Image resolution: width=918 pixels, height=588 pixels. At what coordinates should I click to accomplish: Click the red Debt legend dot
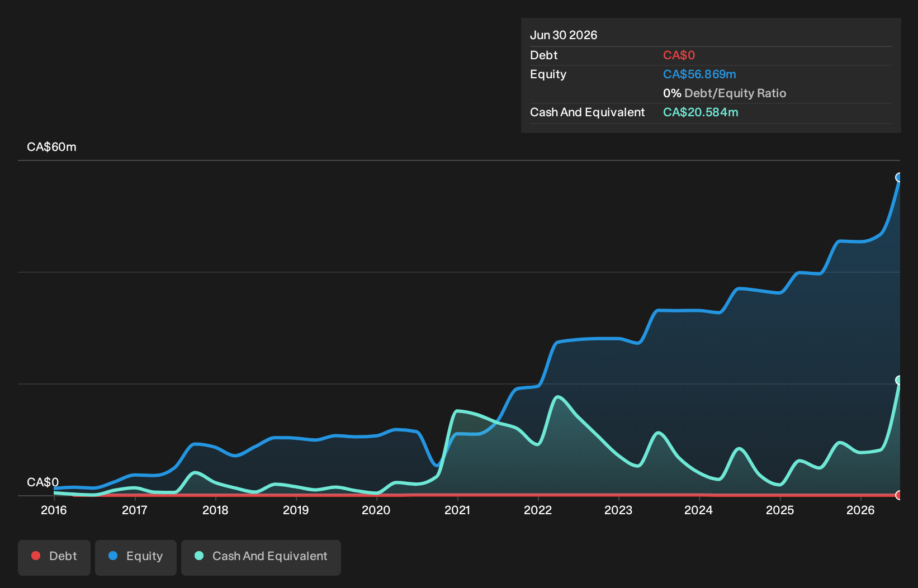[36, 556]
